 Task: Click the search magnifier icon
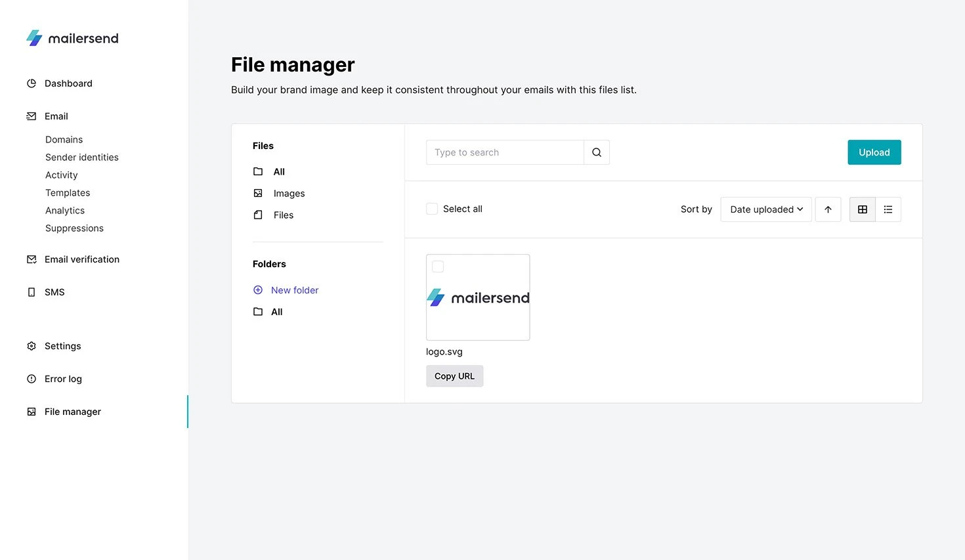[x=596, y=152]
